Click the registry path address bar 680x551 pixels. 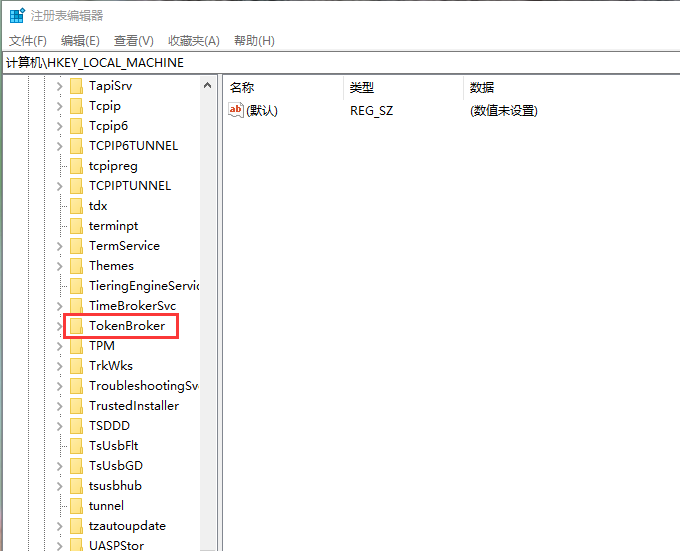pos(340,62)
